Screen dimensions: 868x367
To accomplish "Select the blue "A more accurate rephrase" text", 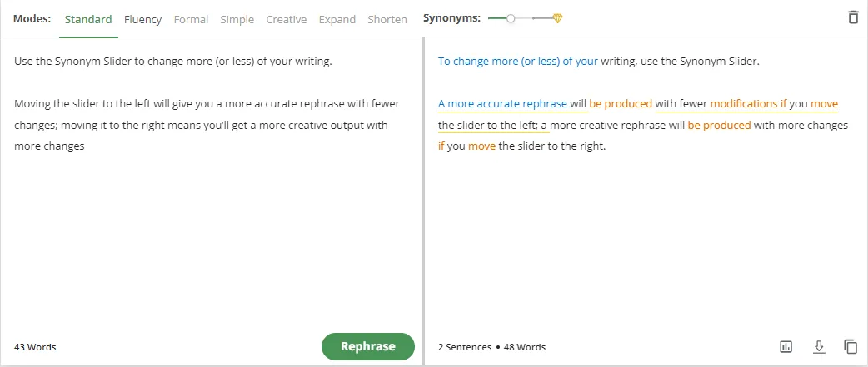I will [502, 104].
